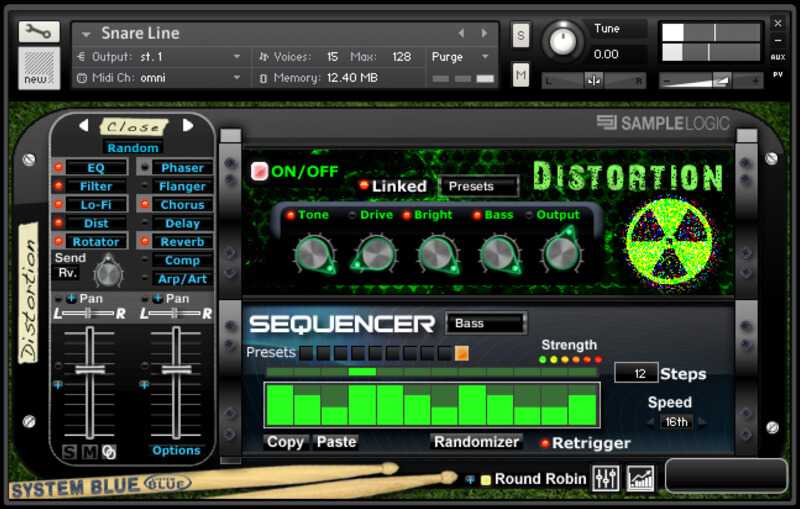Click the right channel volume fader handle
The image size is (800, 509).
click(x=177, y=369)
